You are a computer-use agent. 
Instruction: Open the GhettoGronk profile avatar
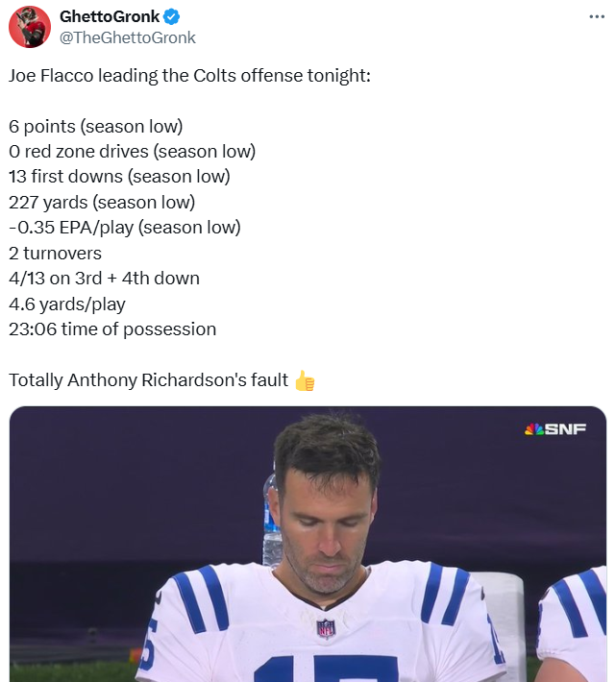tap(30, 27)
